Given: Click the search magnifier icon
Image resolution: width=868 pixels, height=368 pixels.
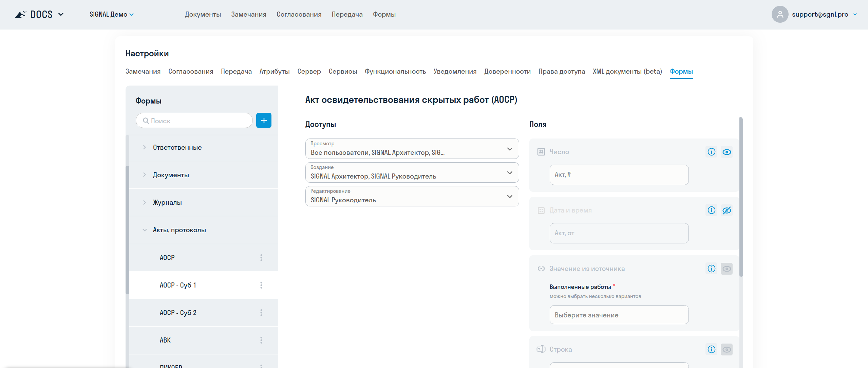Looking at the screenshot, I should 146,121.
